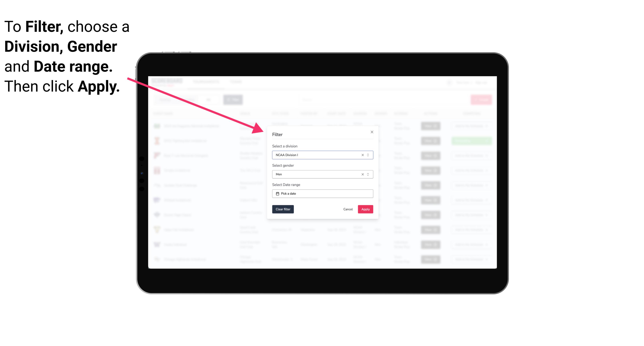Select NCAA Division I division option
This screenshot has height=346, width=644.
(x=322, y=155)
